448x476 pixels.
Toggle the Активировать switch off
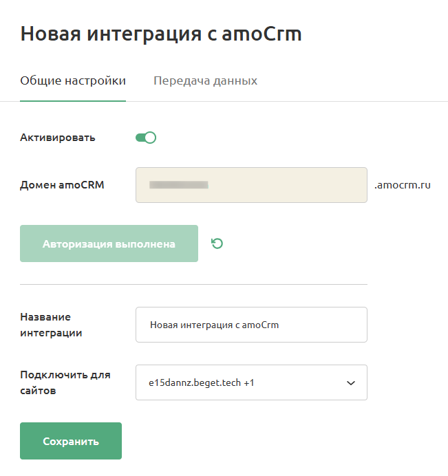coord(146,138)
